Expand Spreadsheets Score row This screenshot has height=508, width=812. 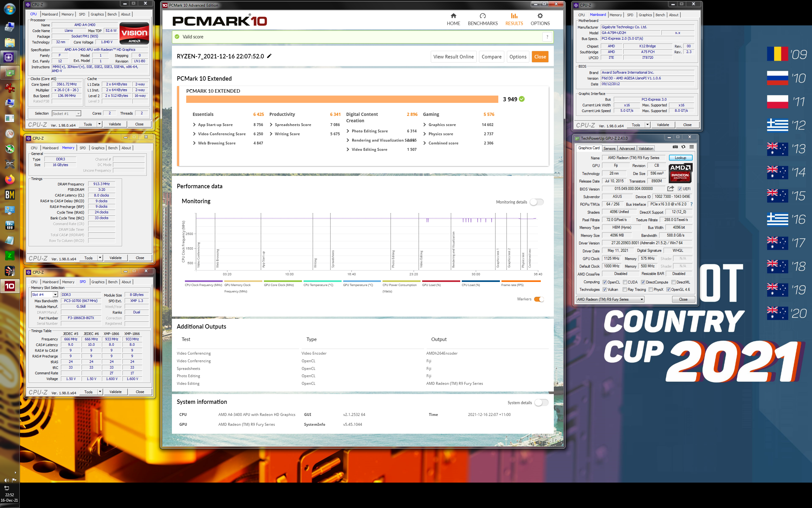click(x=305, y=125)
